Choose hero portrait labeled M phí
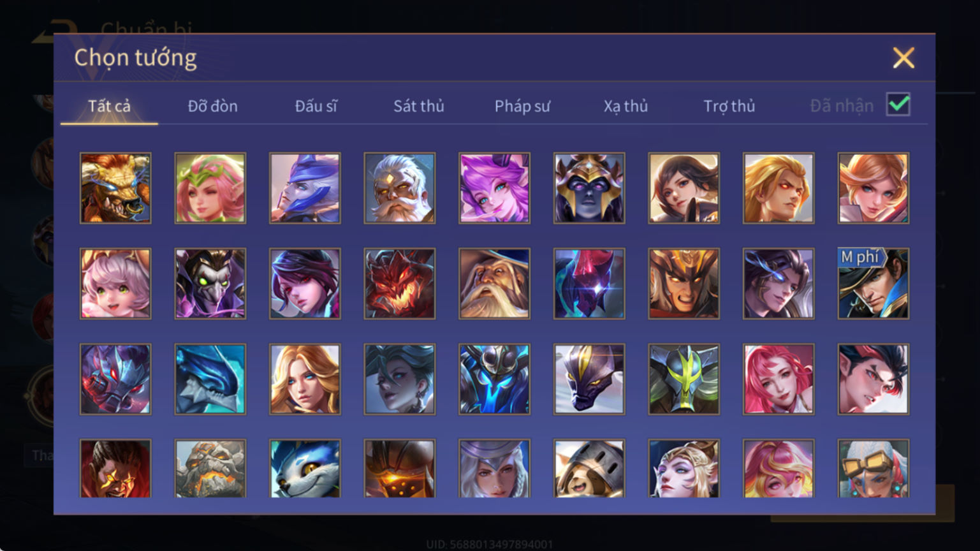Viewport: 980px width, 551px height. click(874, 284)
